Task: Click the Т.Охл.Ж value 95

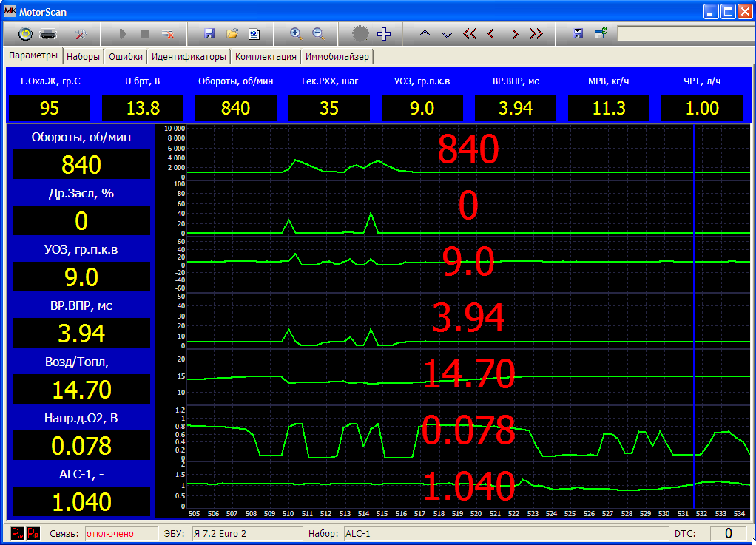Action: 50,108
